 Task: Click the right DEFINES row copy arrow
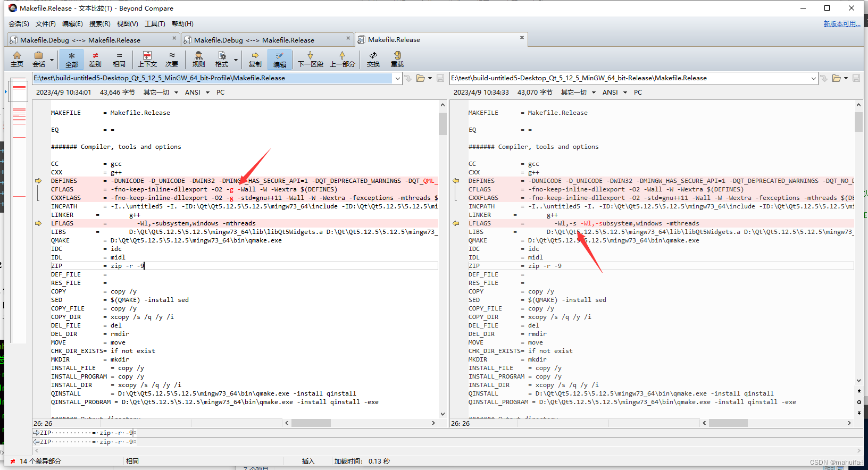[x=456, y=181]
